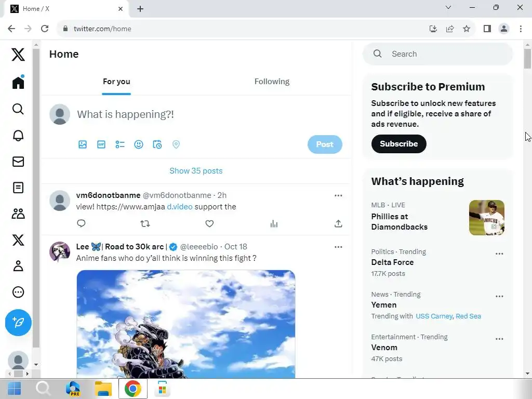
Task: Open Explore magnifier icon in sidebar
Action: [18, 109]
